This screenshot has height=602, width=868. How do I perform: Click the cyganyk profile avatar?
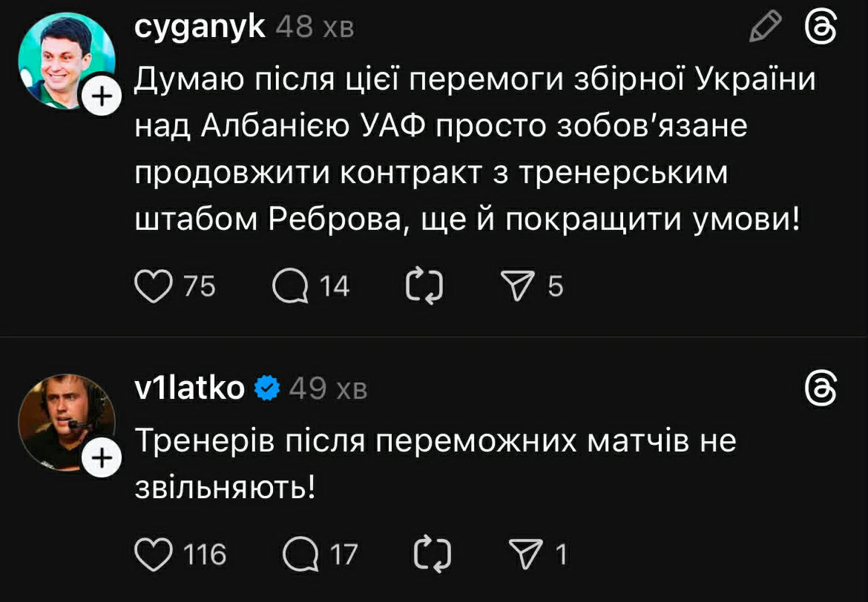tap(67, 60)
